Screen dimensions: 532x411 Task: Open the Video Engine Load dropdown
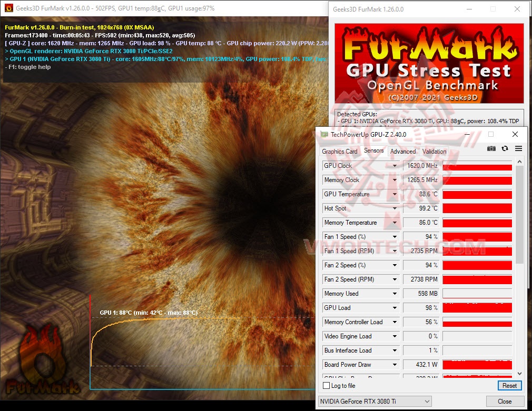point(395,336)
